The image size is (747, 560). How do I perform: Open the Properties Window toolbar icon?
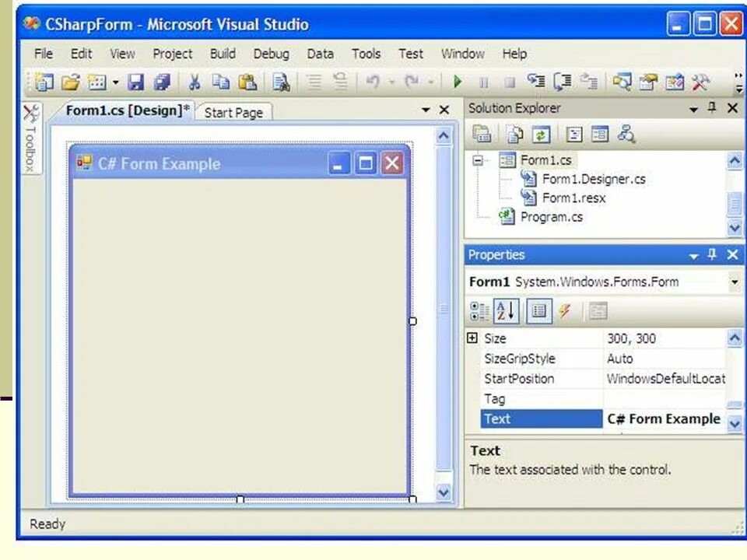648,82
